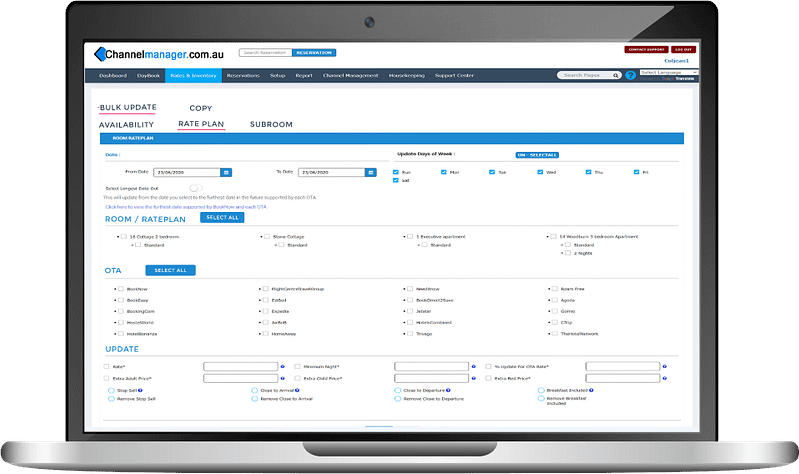Click info icon beside Extra Adult Price field
Viewport: 799px width, 474px height.
pos(282,378)
